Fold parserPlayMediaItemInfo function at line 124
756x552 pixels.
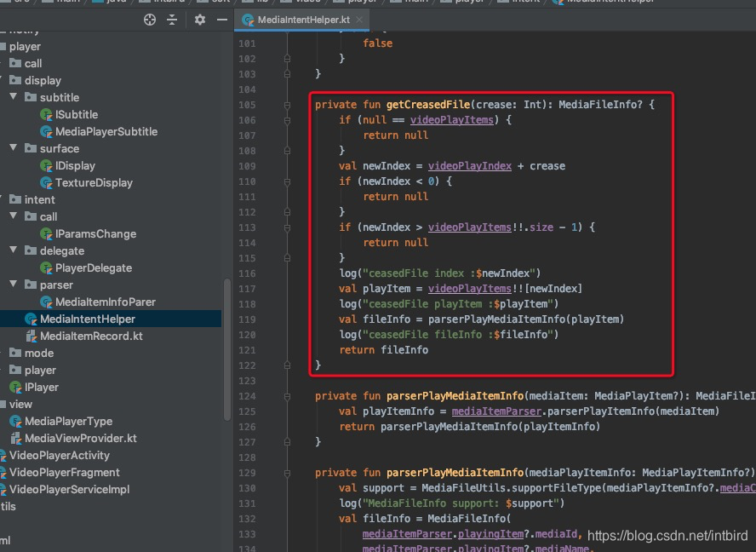[288, 396]
